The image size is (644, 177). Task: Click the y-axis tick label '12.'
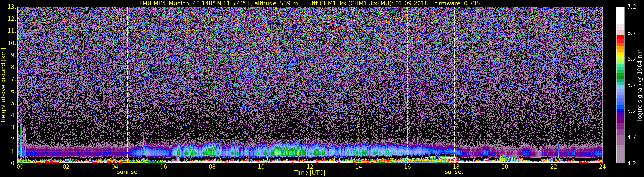[x=12, y=19]
